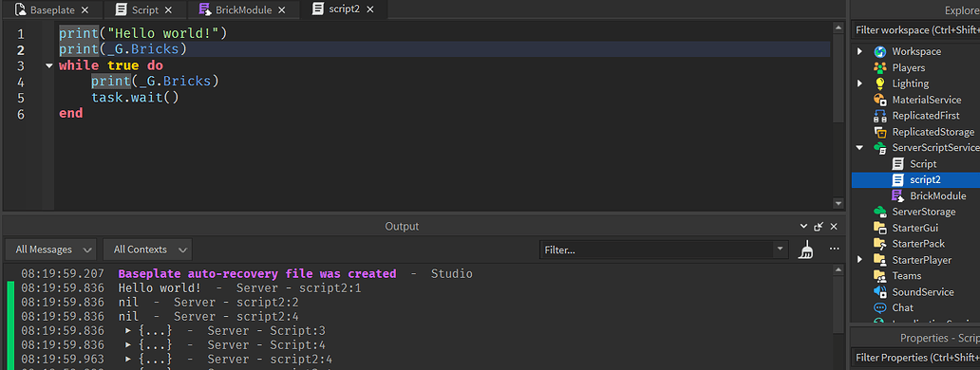
Task: Select the ServerScriptService icon
Action: coord(880,148)
